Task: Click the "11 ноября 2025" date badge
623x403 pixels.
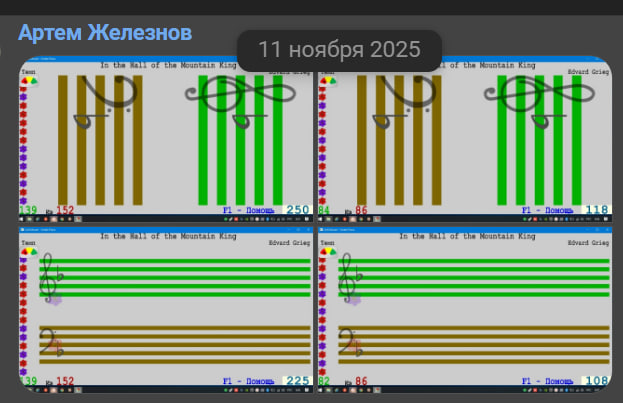Action: pos(339,50)
